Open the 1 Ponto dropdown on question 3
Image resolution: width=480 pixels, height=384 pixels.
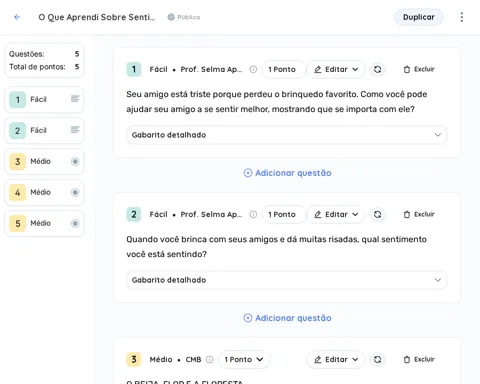[x=244, y=359]
